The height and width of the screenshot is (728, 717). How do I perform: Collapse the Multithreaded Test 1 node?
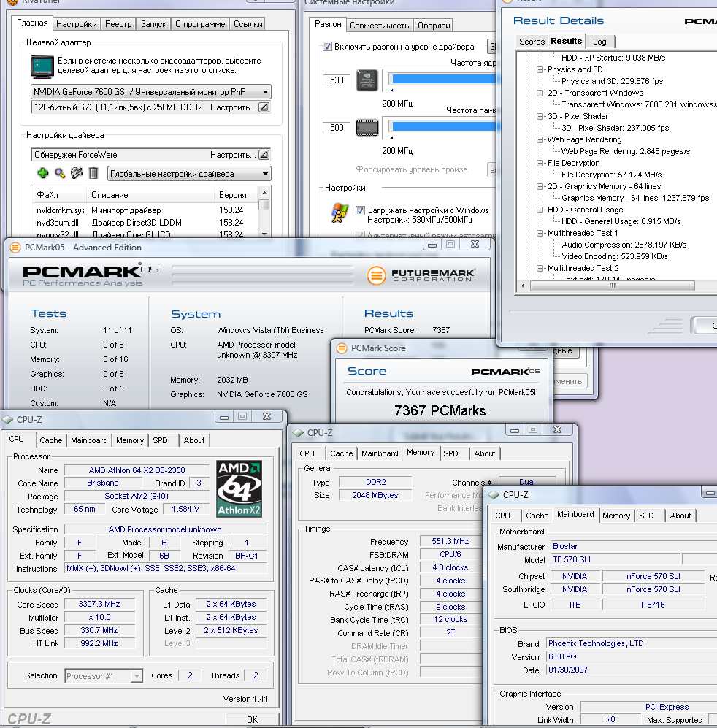[x=540, y=233]
